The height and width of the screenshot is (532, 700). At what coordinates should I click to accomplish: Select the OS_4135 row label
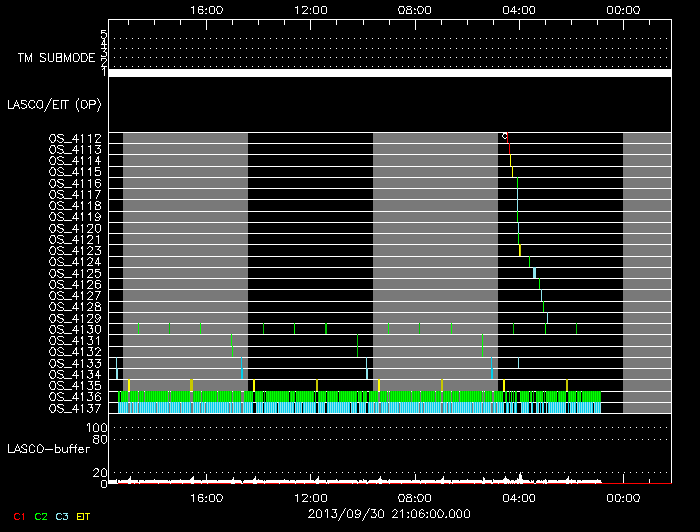coord(75,385)
